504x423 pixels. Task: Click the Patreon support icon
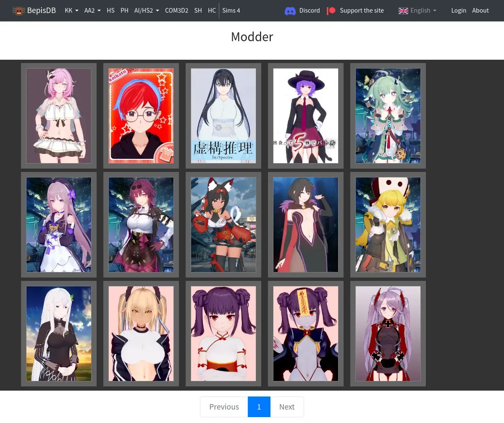pyautogui.click(x=331, y=11)
